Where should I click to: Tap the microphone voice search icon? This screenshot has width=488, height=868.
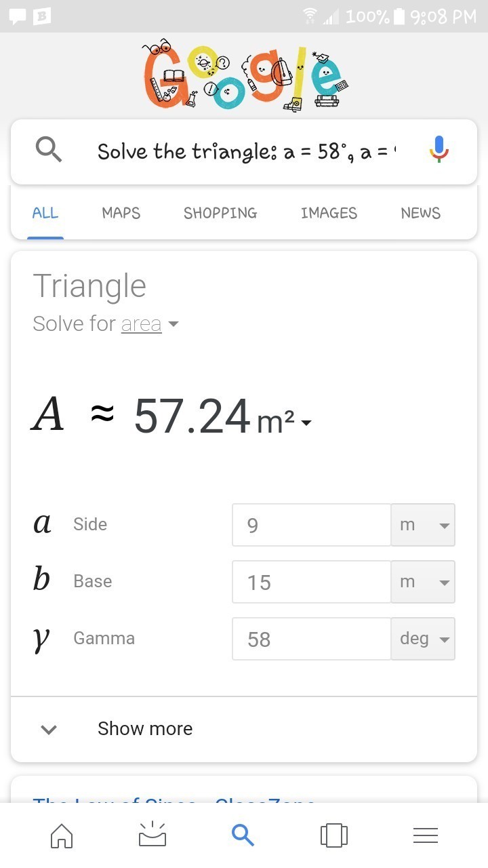click(439, 150)
